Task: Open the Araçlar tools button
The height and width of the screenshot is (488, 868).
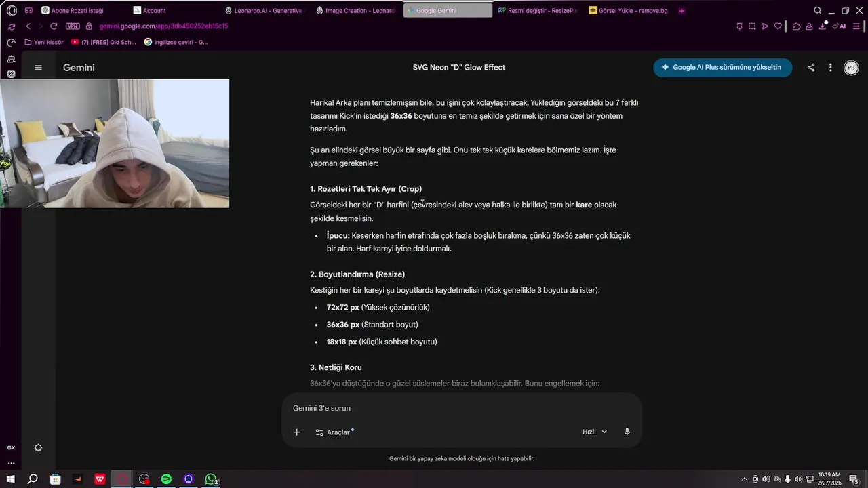Action: [x=334, y=432]
